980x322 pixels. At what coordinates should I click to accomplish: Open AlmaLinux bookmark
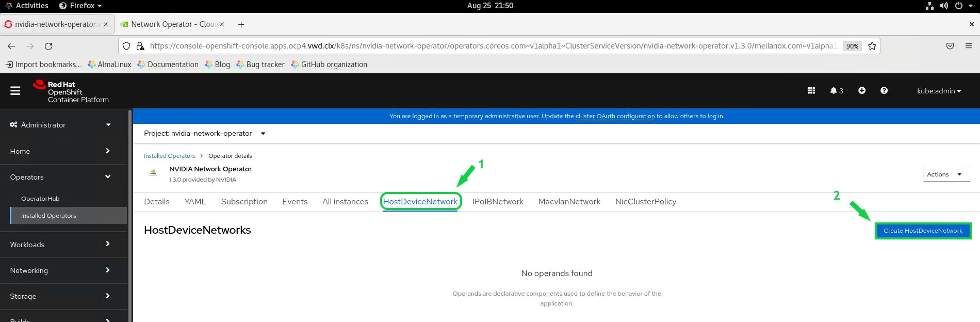pos(109,65)
